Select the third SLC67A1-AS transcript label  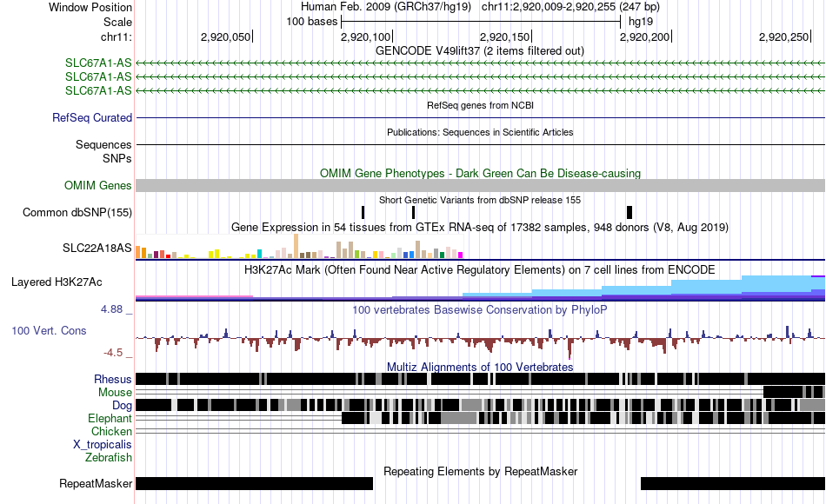click(x=98, y=90)
